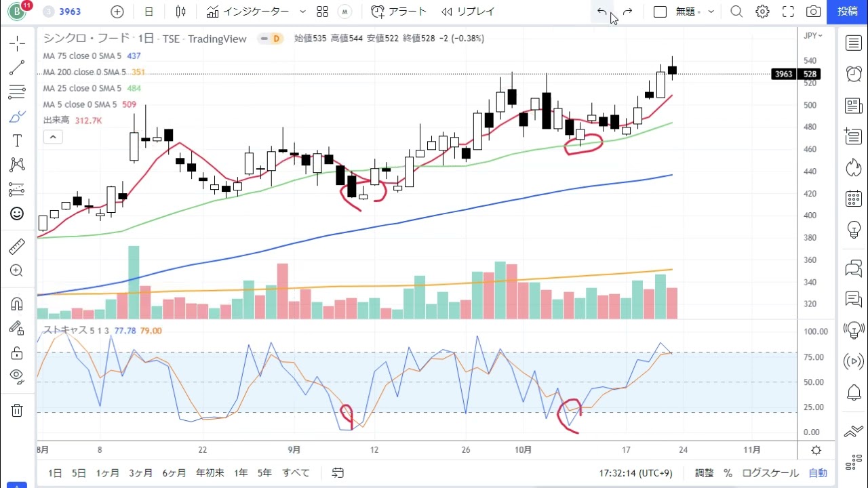Open the alarm clock alerts panel
The image size is (868, 488).
853,74
